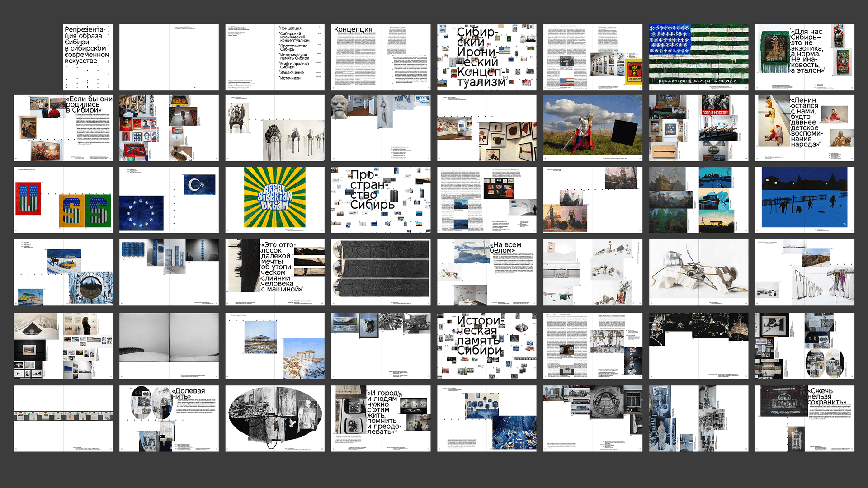Click the USS letters artwork spread
The width and height of the screenshot is (868, 488).
pos(63,200)
